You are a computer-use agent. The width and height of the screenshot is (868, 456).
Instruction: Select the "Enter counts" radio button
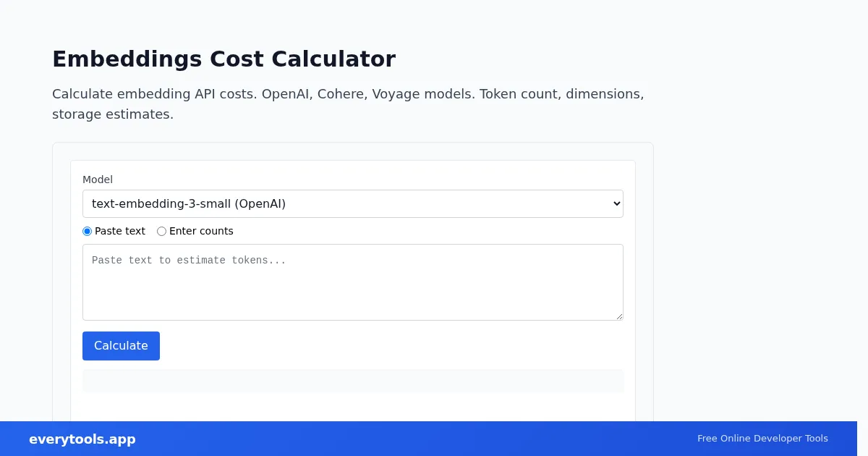161,232
